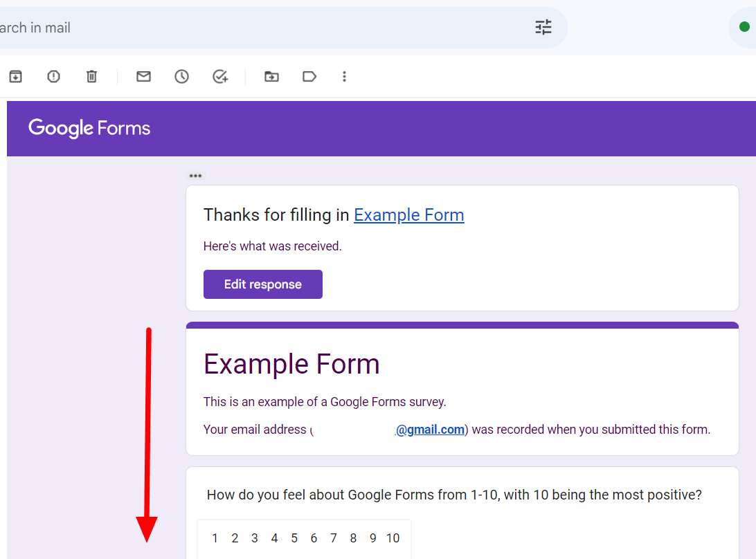Click rating number 9

(373, 538)
